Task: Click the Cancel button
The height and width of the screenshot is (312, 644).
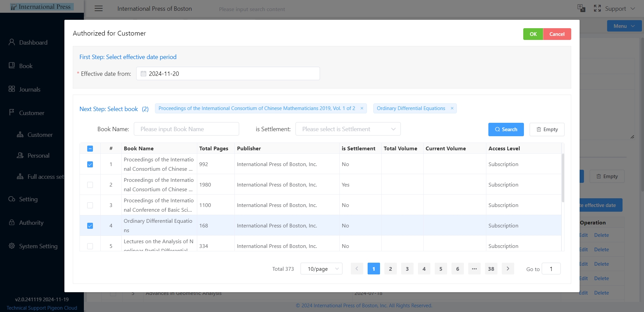Action: click(557, 34)
